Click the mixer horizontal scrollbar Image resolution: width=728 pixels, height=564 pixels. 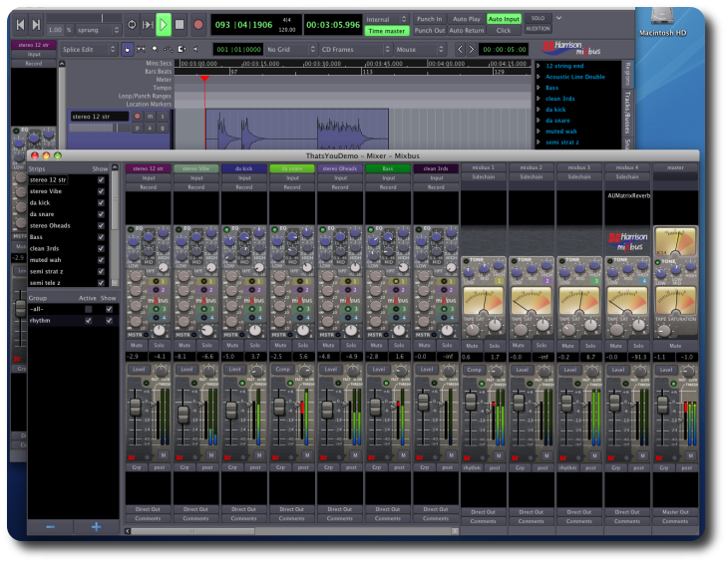(x=194, y=530)
